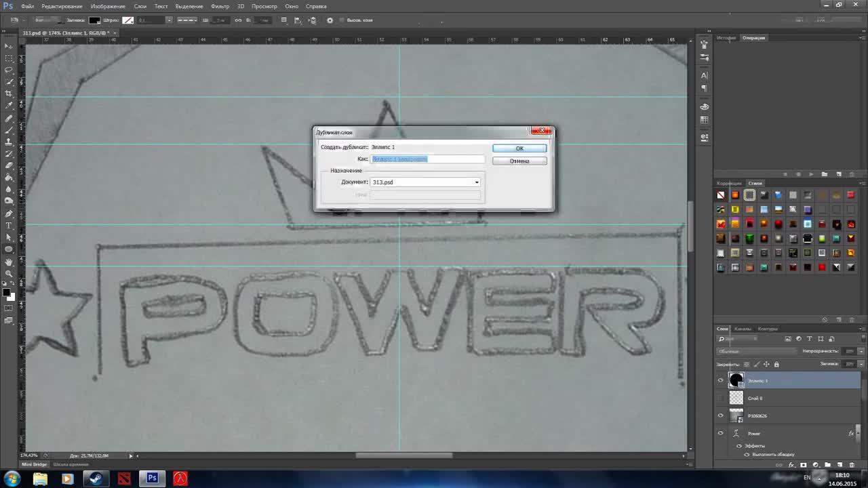Viewport: 868px width, 488px height.
Task: Hide the Эллипс 1 layer
Action: [x=720, y=380]
